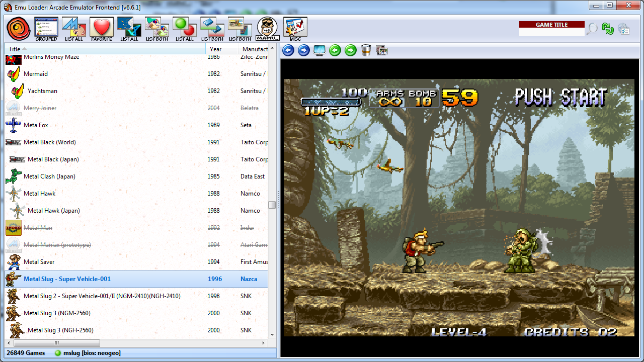This screenshot has height=362, width=644.
Task: Click LIST BOTH with the cartoon faces icon
Action: click(157, 29)
